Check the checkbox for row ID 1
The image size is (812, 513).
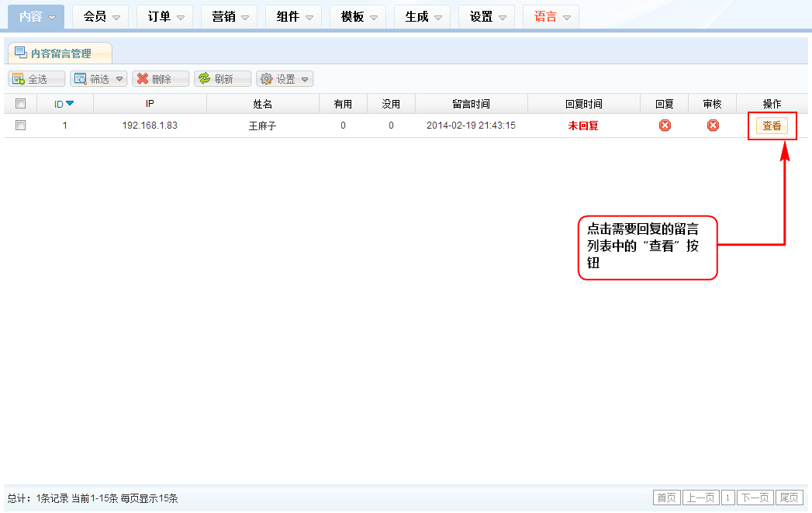[21, 126]
